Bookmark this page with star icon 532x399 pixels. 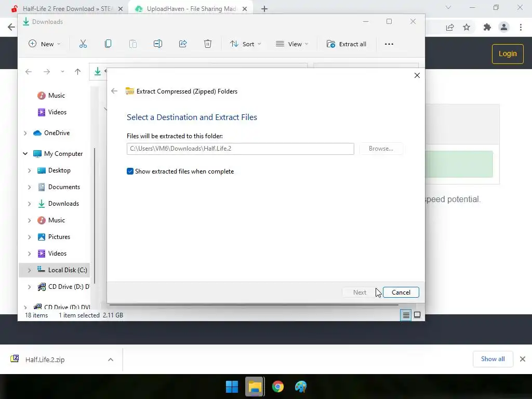click(x=467, y=27)
